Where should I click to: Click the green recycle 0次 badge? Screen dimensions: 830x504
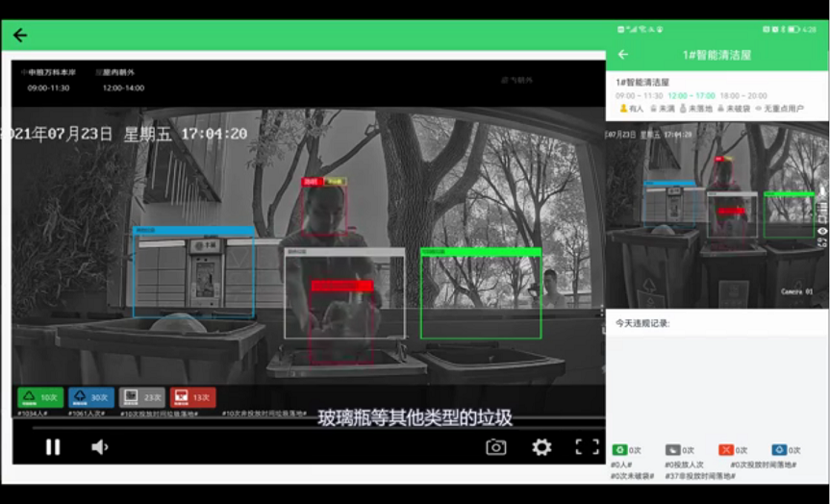point(627,450)
